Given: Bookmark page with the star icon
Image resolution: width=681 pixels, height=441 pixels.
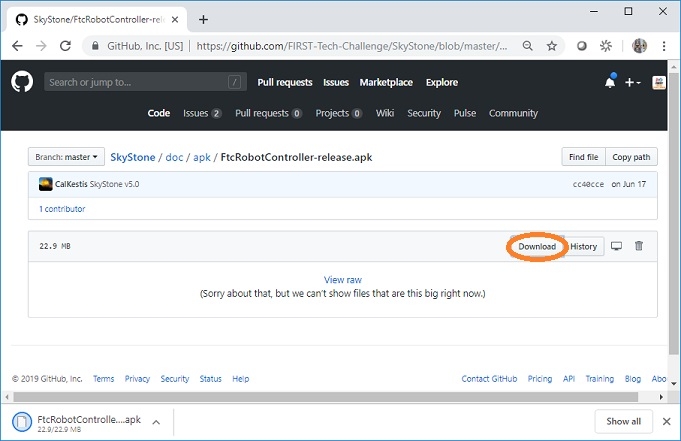Looking at the screenshot, I should tap(551, 46).
